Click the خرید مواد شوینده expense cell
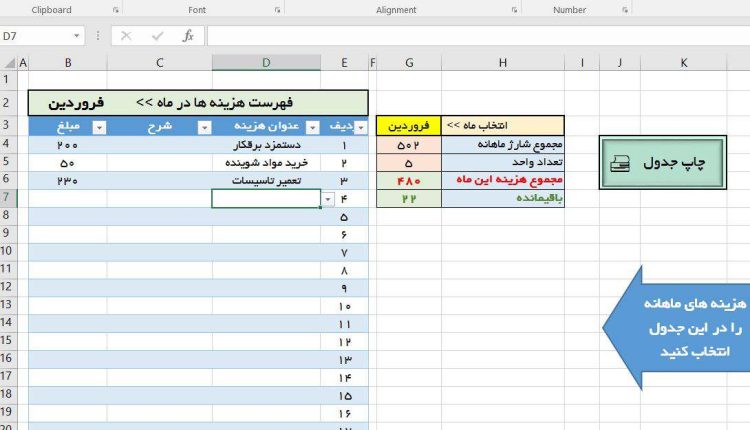Viewport: 750px width, 430px height. tap(266, 163)
